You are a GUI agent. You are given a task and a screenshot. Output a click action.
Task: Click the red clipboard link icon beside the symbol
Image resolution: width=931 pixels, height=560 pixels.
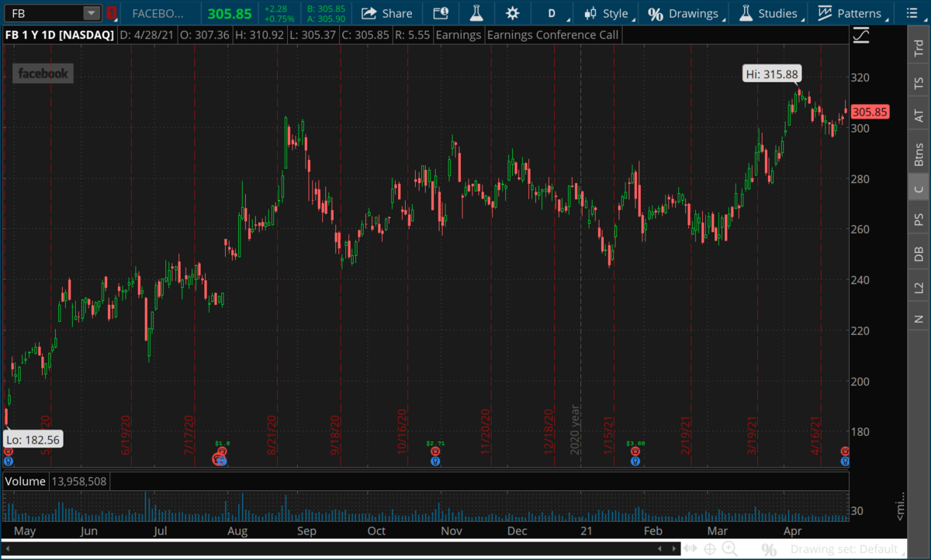112,13
